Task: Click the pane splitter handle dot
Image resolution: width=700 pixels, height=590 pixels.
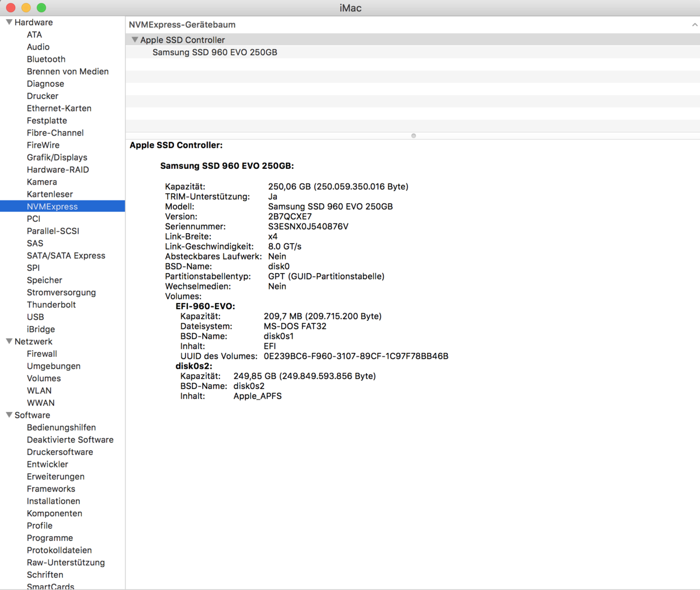Action: tap(413, 136)
